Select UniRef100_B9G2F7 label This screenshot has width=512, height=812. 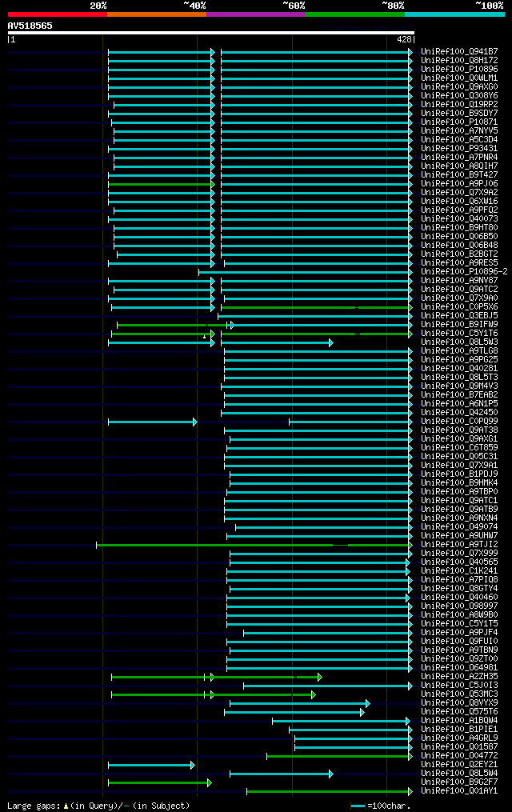(459, 782)
